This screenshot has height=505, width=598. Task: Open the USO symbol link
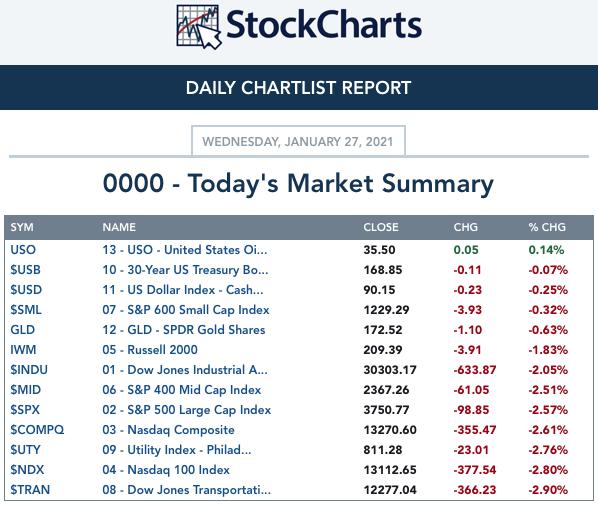23,250
